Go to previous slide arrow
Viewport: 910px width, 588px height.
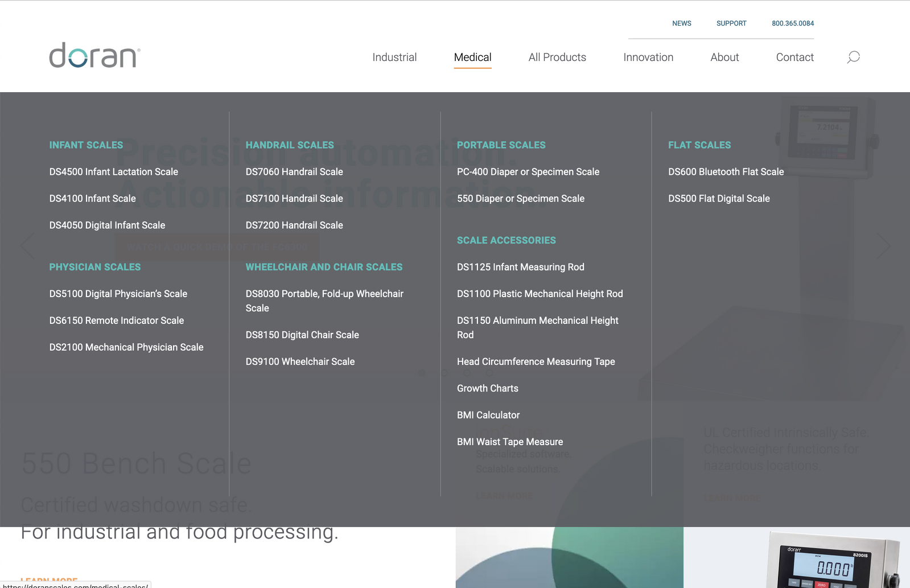tap(27, 245)
